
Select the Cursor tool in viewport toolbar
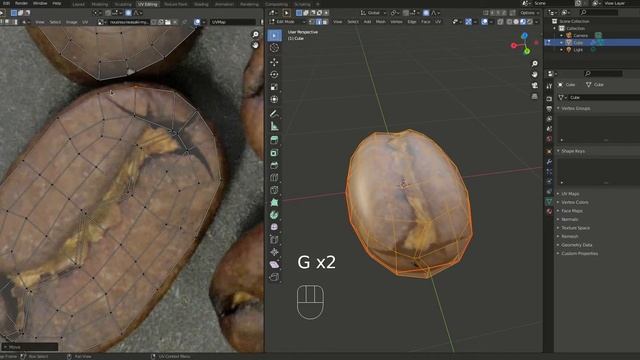[274, 48]
